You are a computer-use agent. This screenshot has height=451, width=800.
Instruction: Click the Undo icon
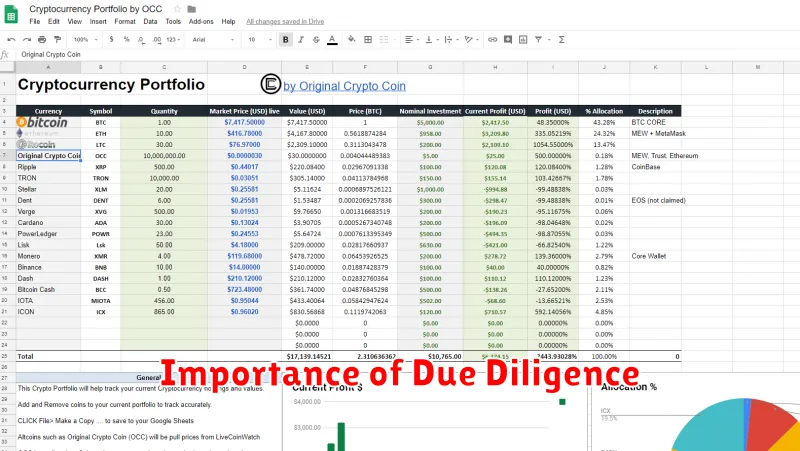click(12, 39)
